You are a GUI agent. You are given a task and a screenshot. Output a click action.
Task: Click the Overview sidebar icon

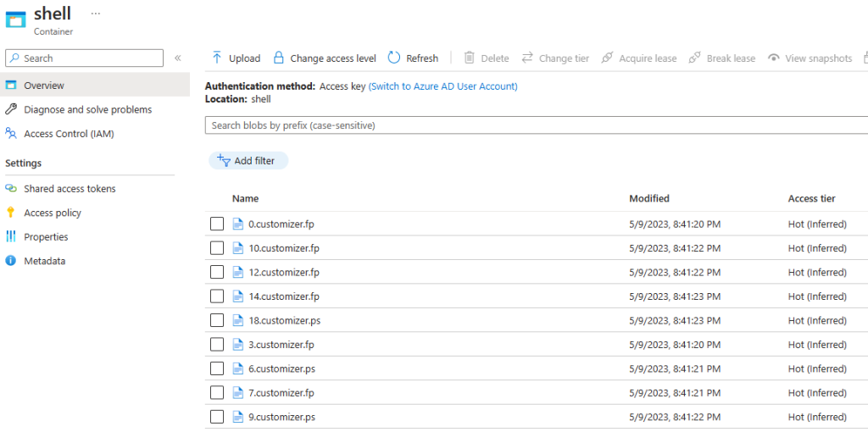click(x=10, y=86)
